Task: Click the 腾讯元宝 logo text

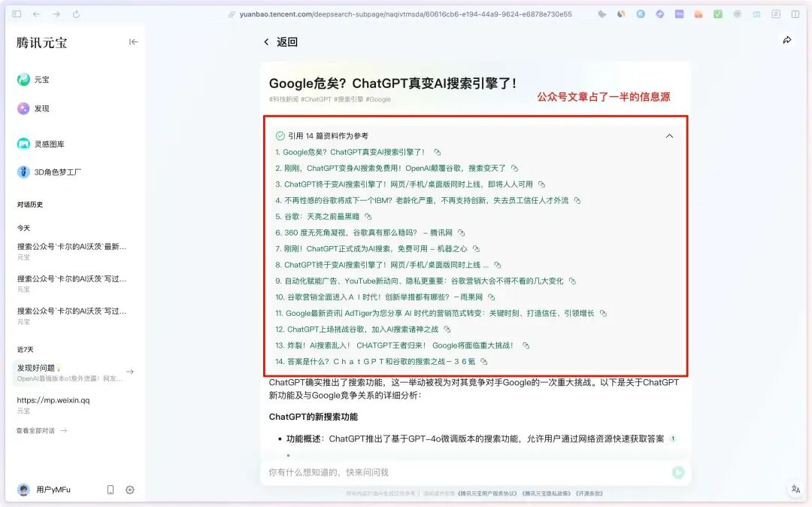Action: 42,42
